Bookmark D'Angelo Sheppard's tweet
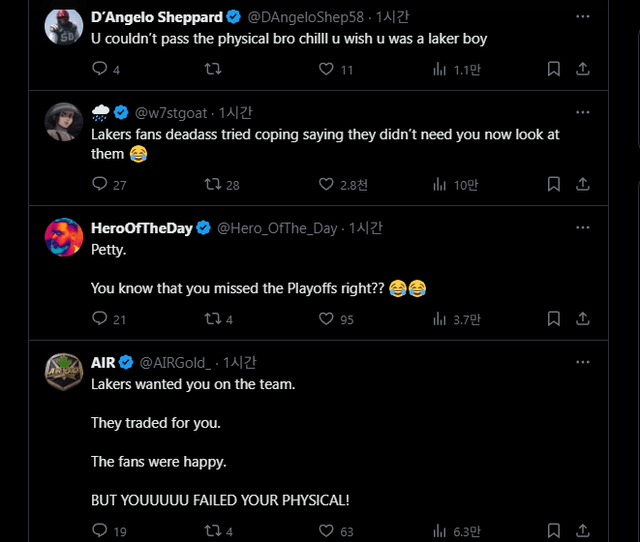This screenshot has width=640, height=542. [554, 69]
